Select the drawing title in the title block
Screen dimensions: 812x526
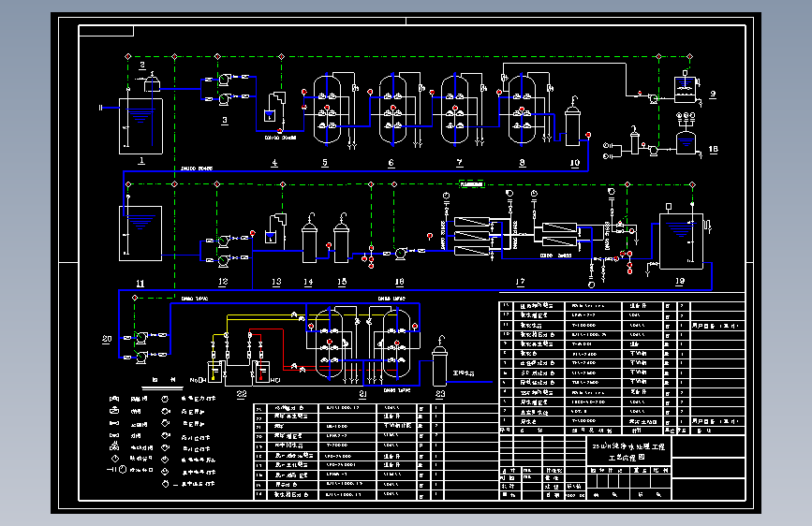click(628, 451)
